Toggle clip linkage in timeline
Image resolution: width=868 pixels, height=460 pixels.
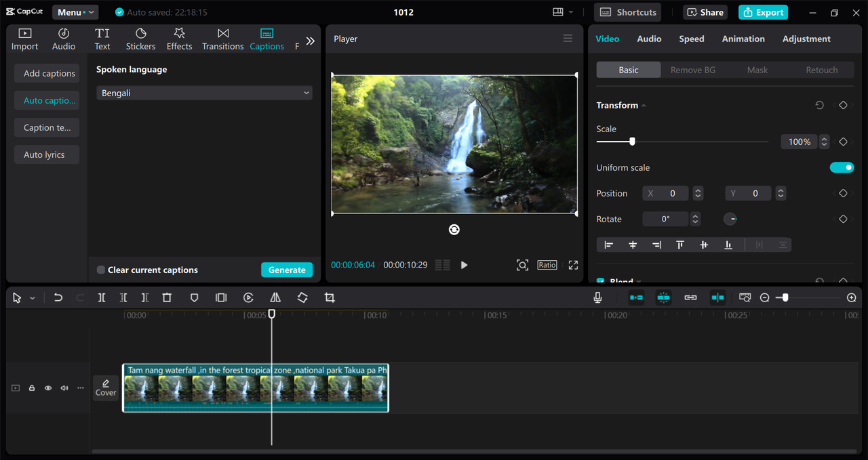click(690, 297)
